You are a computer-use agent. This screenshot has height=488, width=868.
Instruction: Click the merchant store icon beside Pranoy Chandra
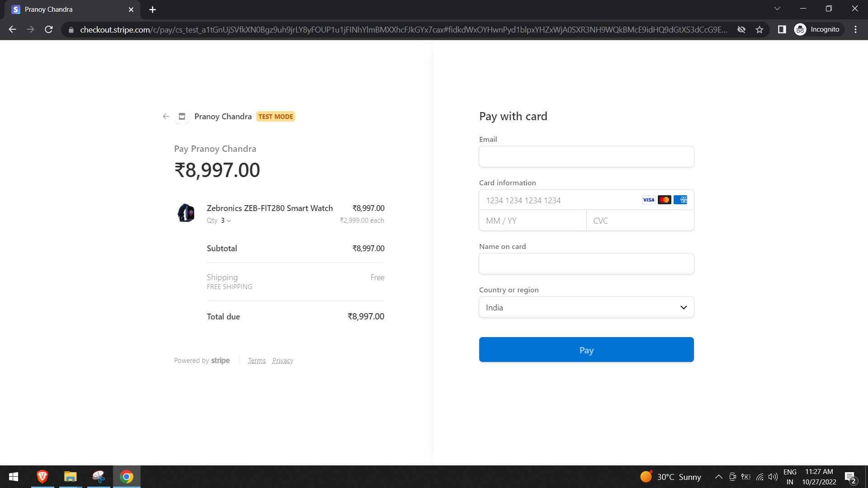point(182,116)
